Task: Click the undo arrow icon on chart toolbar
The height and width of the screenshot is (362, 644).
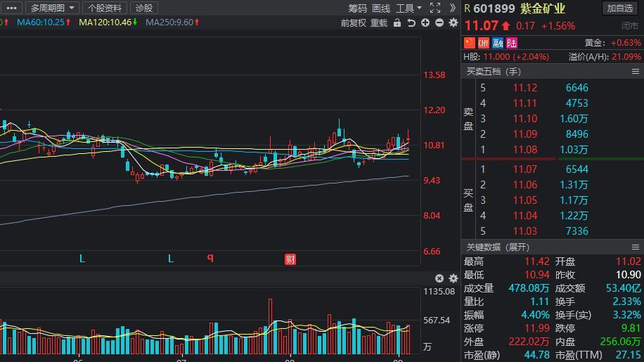Action: (x=411, y=23)
